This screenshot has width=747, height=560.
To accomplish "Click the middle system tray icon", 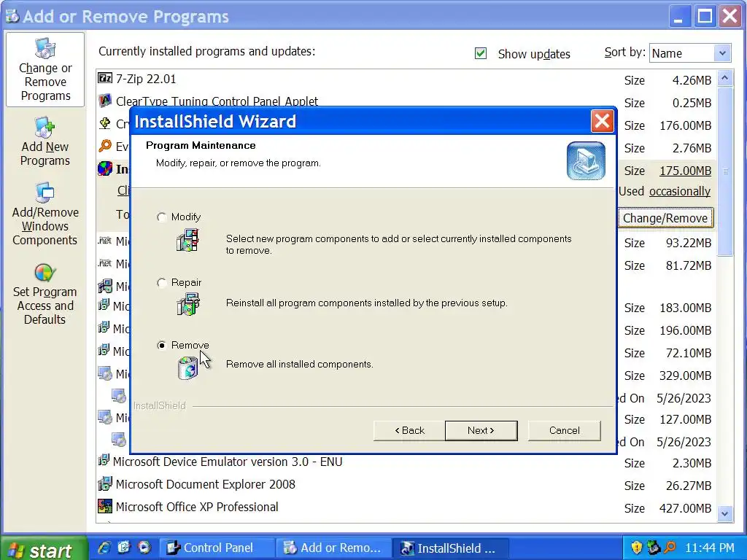I will click(653, 548).
